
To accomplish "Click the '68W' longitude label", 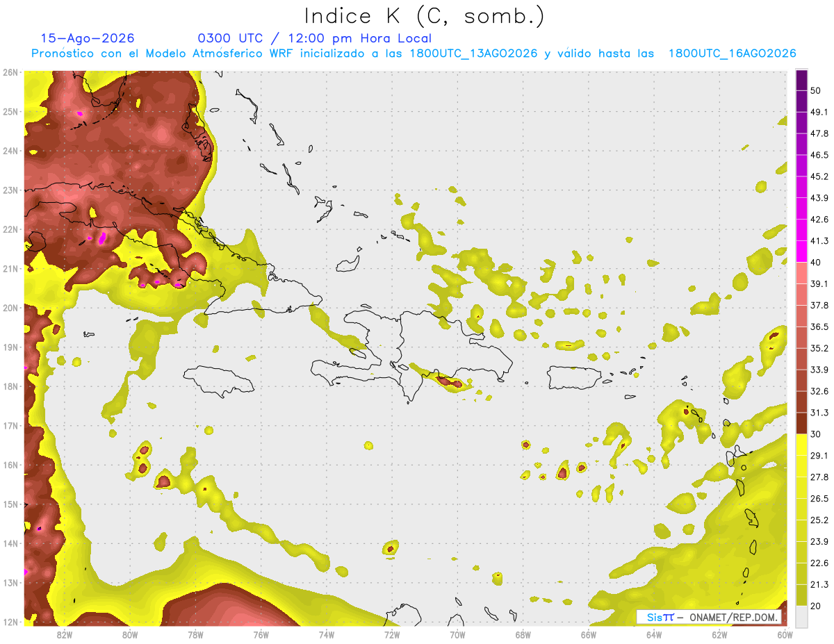I will pos(523,634).
